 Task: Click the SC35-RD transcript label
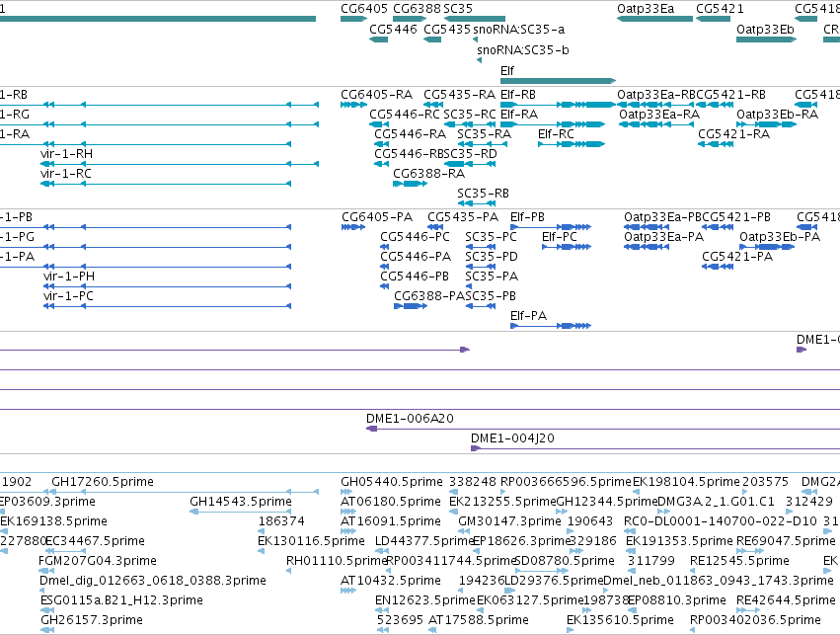coord(471,154)
